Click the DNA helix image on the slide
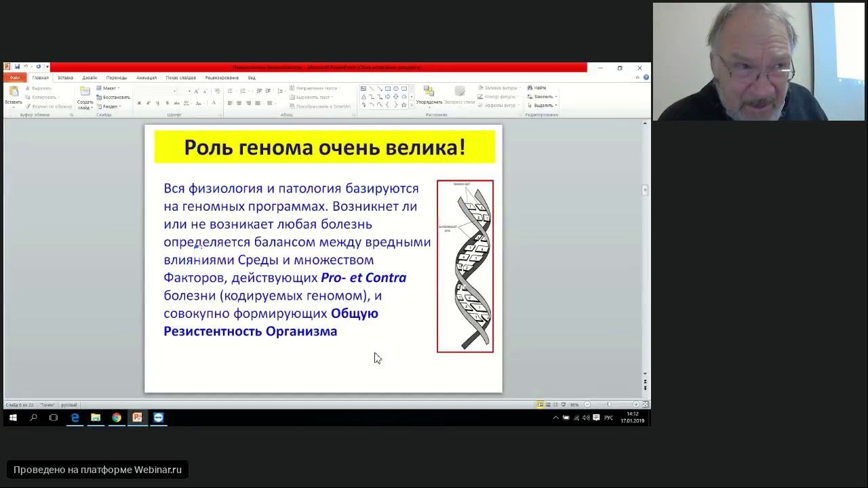 coord(465,266)
